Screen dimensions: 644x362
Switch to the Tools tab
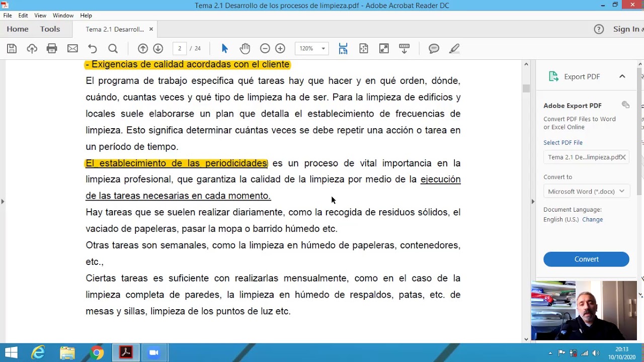pyautogui.click(x=50, y=29)
